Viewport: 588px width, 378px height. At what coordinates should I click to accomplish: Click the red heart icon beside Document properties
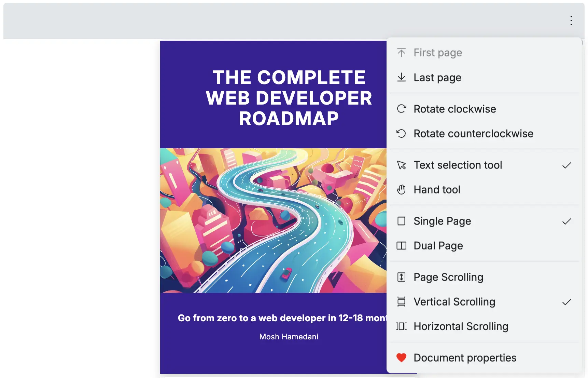[x=402, y=357]
